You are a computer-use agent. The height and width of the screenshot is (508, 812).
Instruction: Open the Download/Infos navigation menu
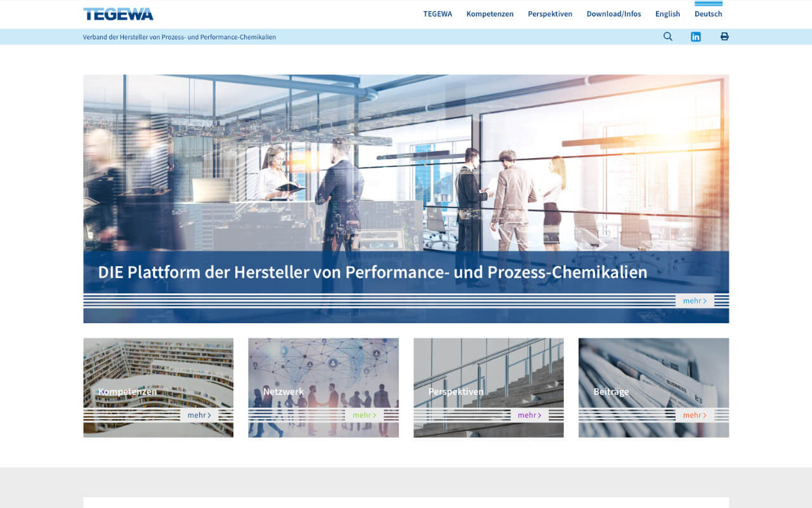[613, 13]
